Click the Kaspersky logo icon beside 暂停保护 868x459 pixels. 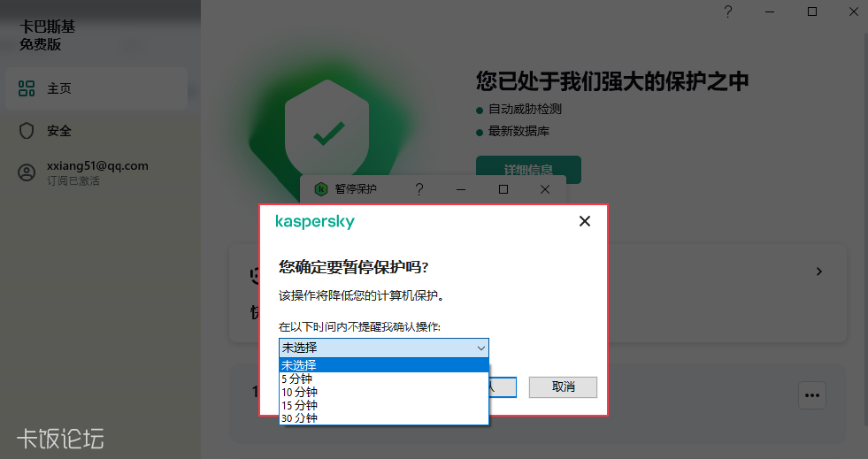(321, 189)
